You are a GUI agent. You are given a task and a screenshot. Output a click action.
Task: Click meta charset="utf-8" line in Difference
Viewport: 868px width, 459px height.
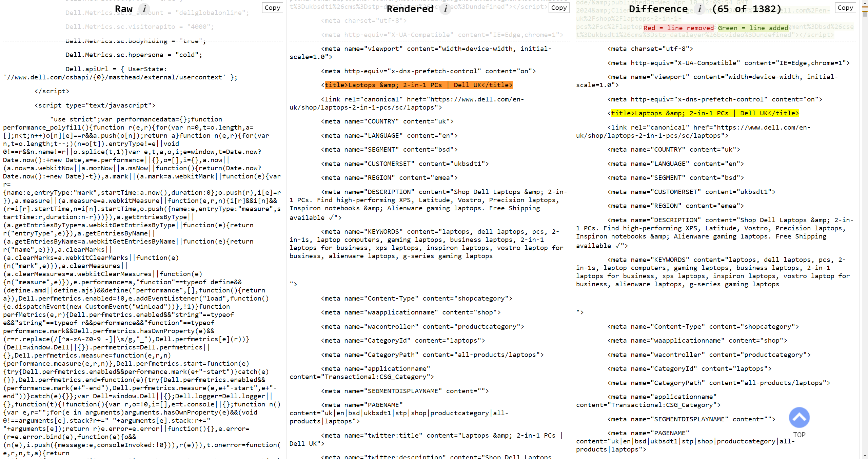650,49
